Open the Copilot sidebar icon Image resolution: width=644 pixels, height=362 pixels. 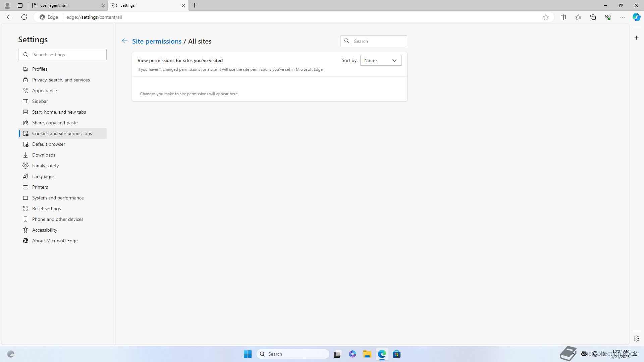(x=636, y=17)
